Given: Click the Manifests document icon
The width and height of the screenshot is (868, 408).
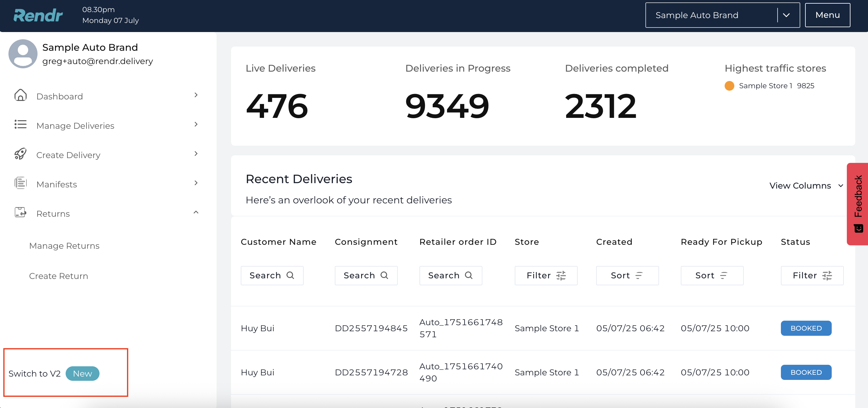Looking at the screenshot, I should click(x=21, y=183).
